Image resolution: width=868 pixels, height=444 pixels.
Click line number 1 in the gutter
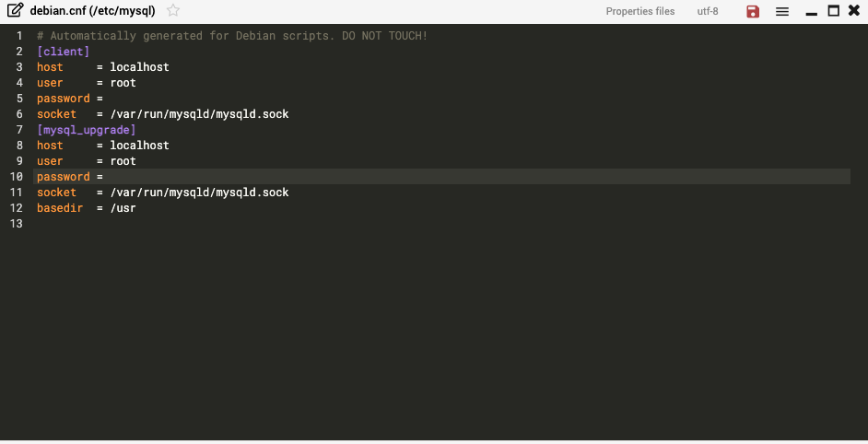pos(19,36)
